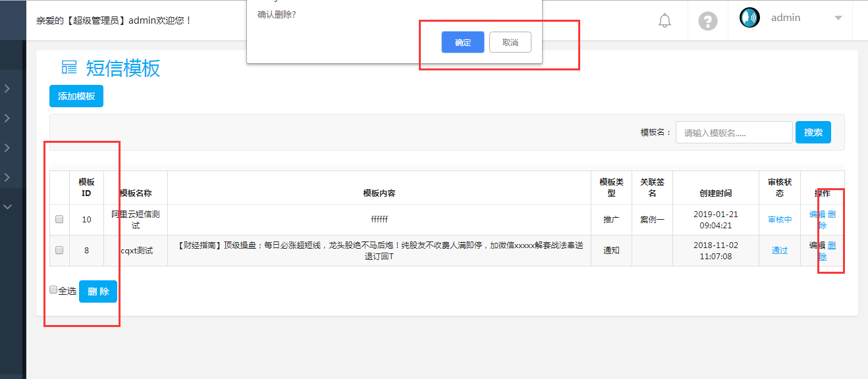
Task: Click 删除 link for the cqxt测试 row
Action: (x=830, y=246)
